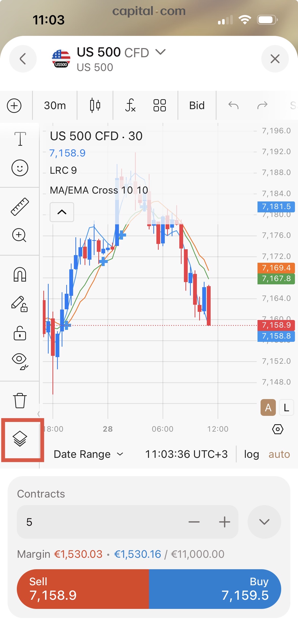Collapse the indicator legend with the chevron

pos(62,212)
